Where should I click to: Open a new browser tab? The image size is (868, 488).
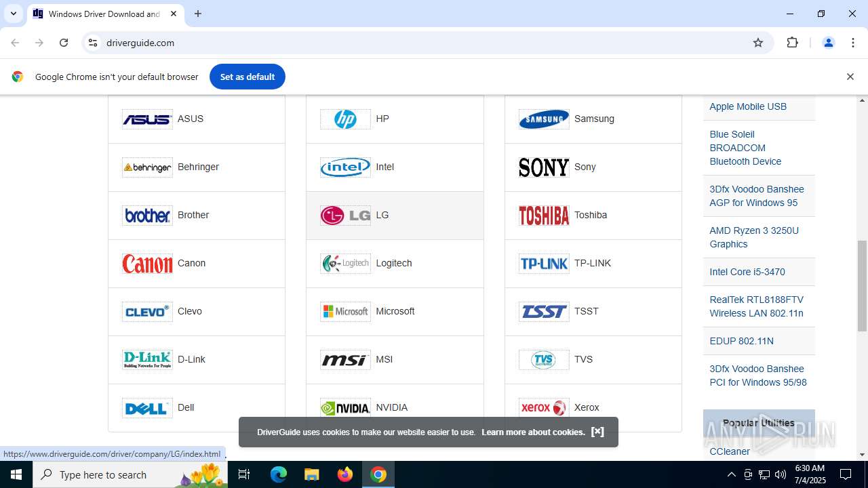[198, 14]
